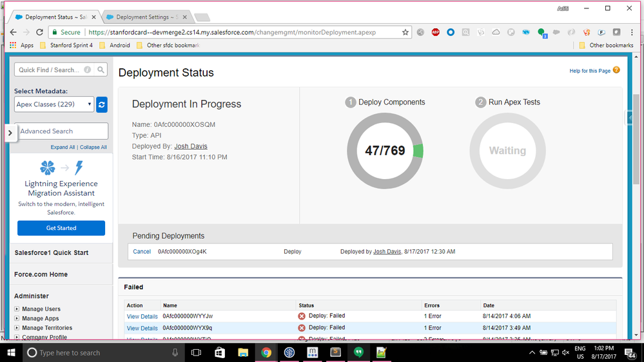Expand the collapsed sidebar arrow tab
644x362 pixels.
[x=10, y=133]
